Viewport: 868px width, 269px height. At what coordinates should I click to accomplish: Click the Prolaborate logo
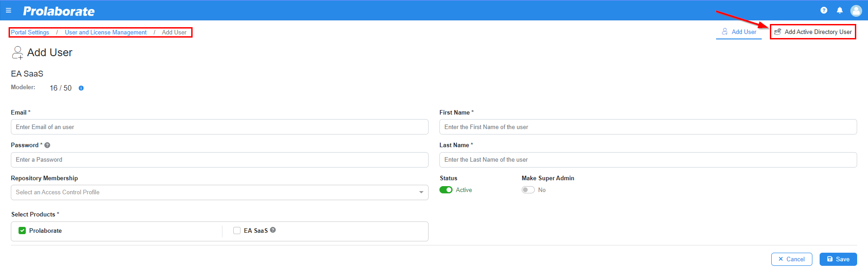(x=59, y=11)
